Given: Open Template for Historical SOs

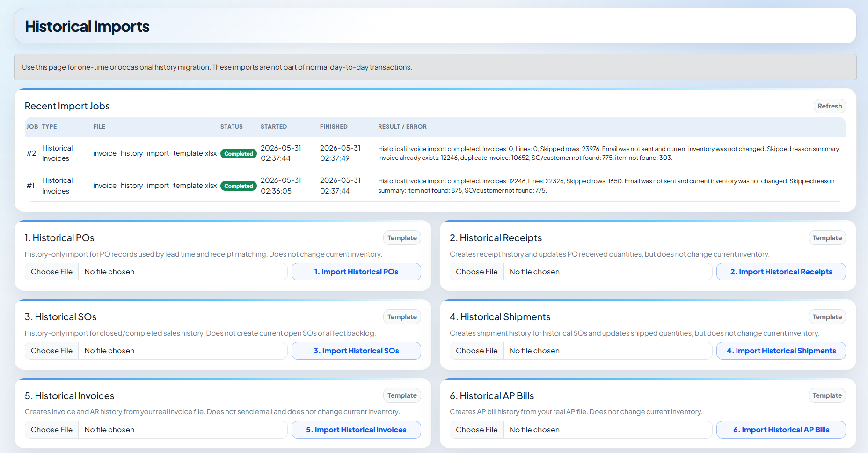Looking at the screenshot, I should tap(402, 317).
